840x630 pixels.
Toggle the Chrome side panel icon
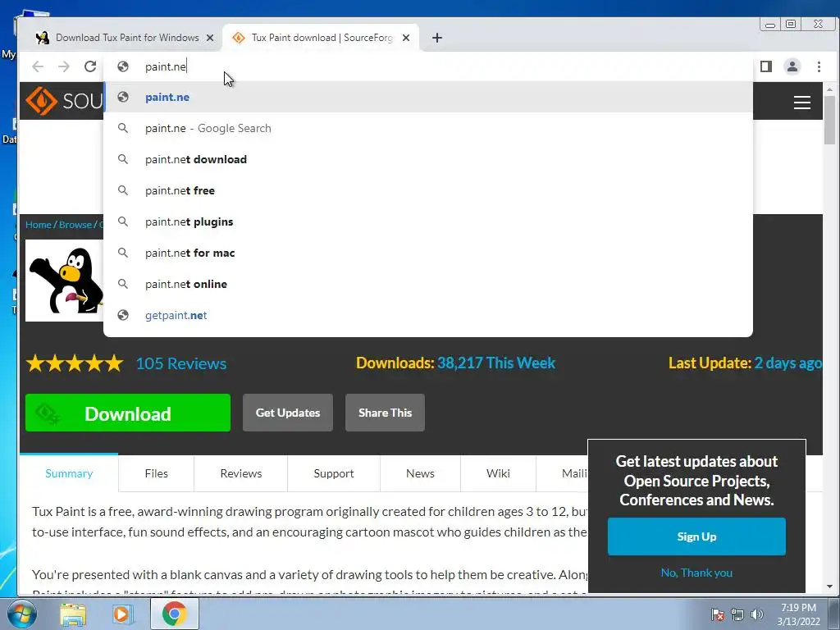[766, 66]
